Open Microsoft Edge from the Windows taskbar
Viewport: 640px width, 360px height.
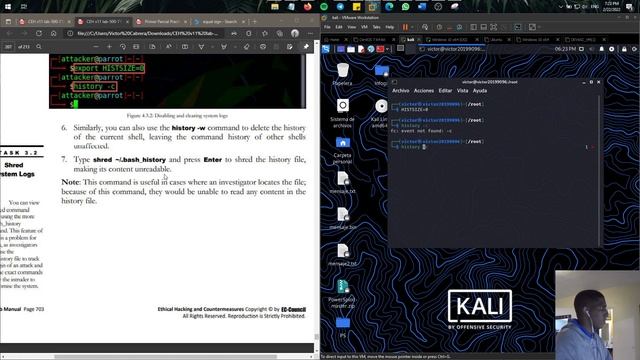click(389, 7)
